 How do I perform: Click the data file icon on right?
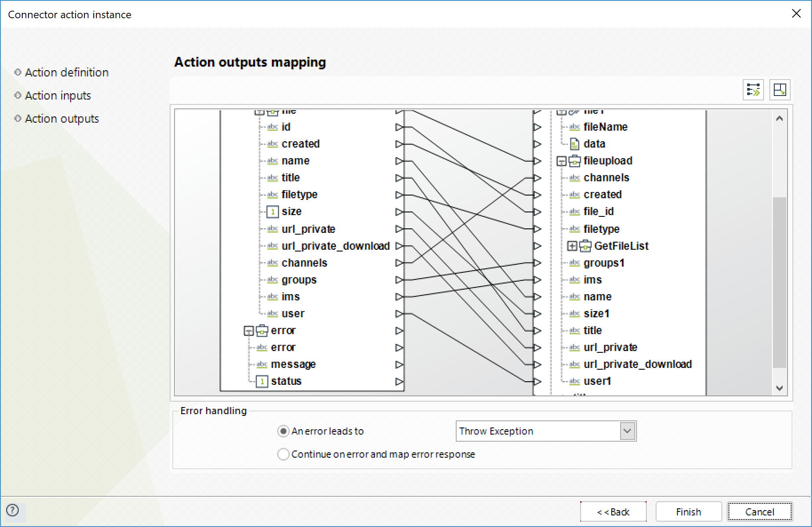pos(574,144)
